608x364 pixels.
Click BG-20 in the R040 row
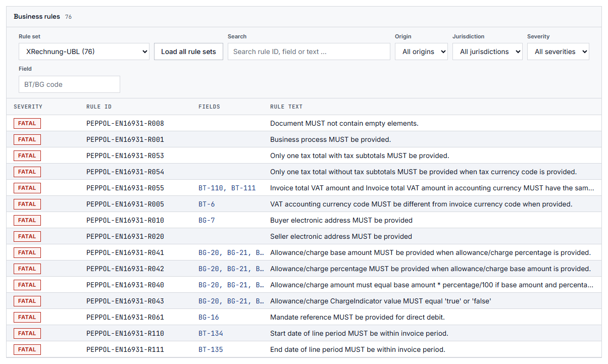click(209, 285)
